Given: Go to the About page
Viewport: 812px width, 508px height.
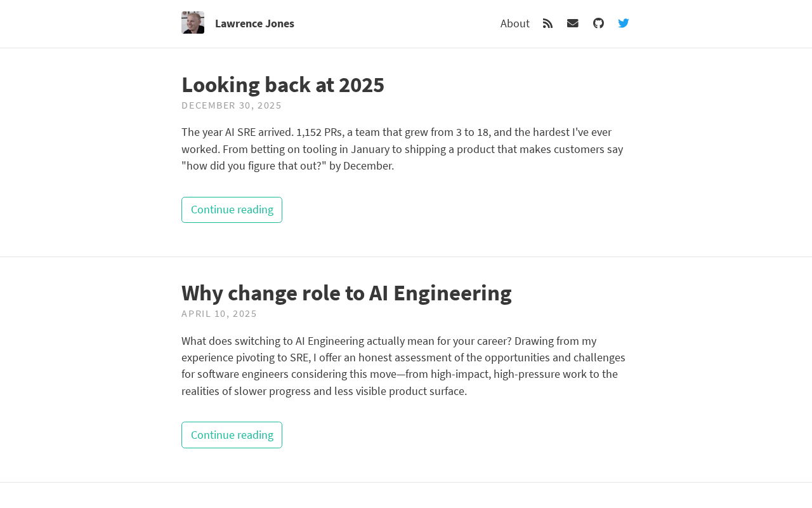Looking at the screenshot, I should point(514,23).
